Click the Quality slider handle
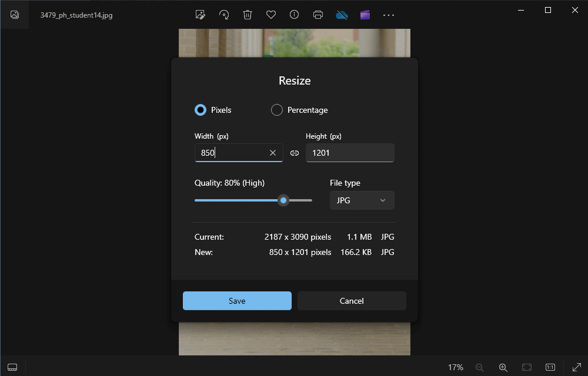Viewport: 588px width, 376px height. (283, 200)
